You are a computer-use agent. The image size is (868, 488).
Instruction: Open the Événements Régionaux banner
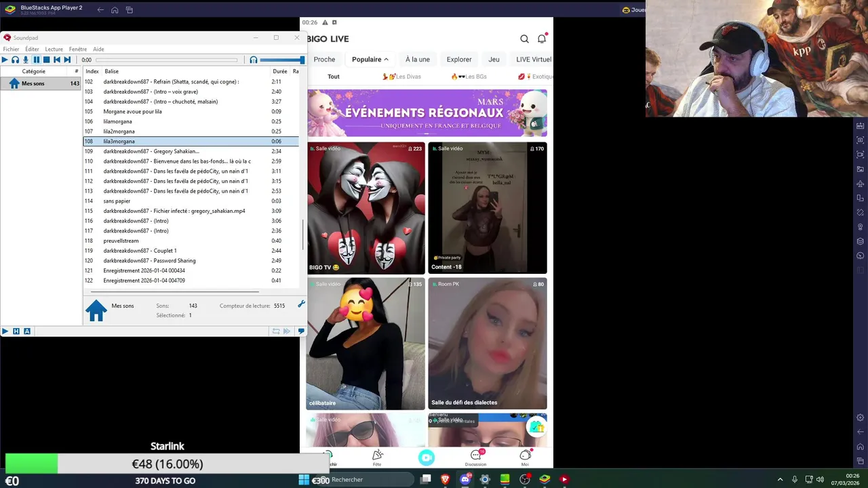tap(427, 113)
